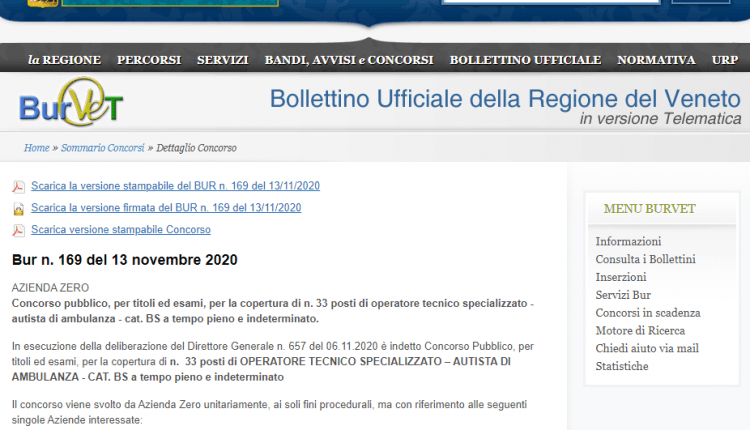Click the Dettaglio Concorso breadcrumb text

coord(196,148)
